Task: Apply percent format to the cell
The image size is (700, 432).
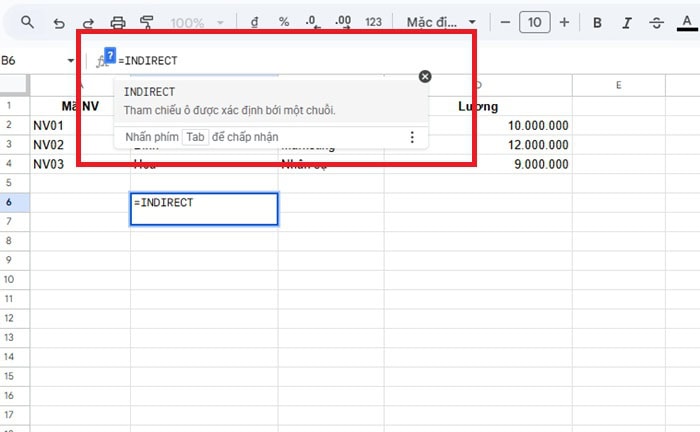Action: pyautogui.click(x=284, y=22)
